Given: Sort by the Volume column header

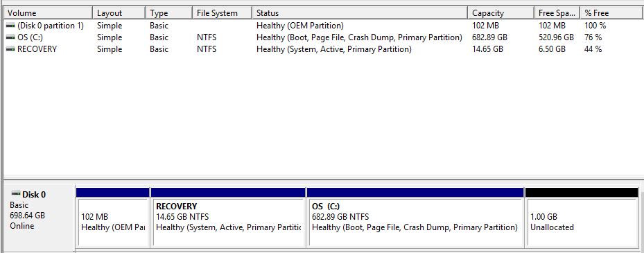Looking at the screenshot, I should pos(48,13).
